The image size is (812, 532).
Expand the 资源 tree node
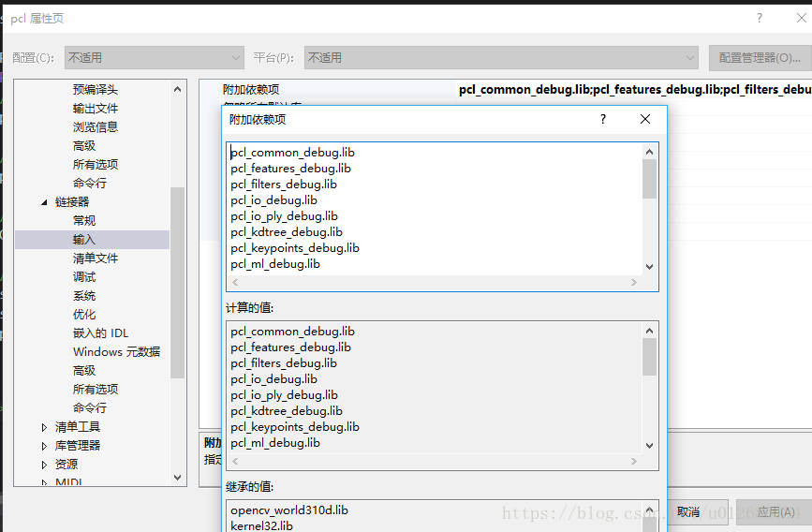[x=44, y=465]
